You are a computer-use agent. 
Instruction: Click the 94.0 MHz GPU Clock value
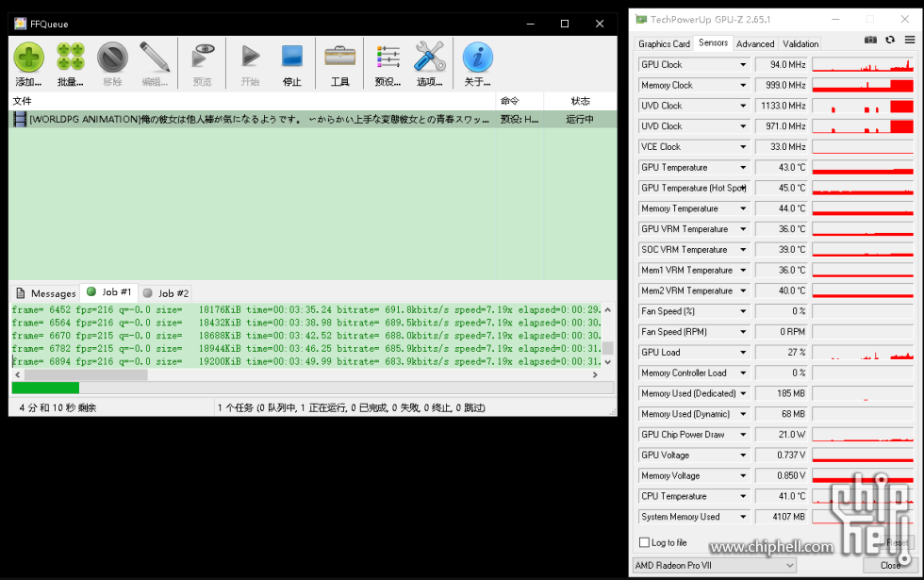(782, 65)
